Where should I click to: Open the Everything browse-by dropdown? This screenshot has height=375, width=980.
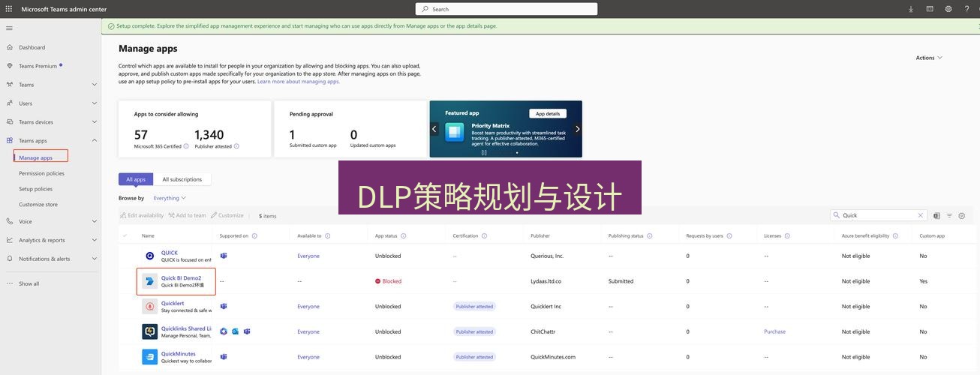coord(170,198)
